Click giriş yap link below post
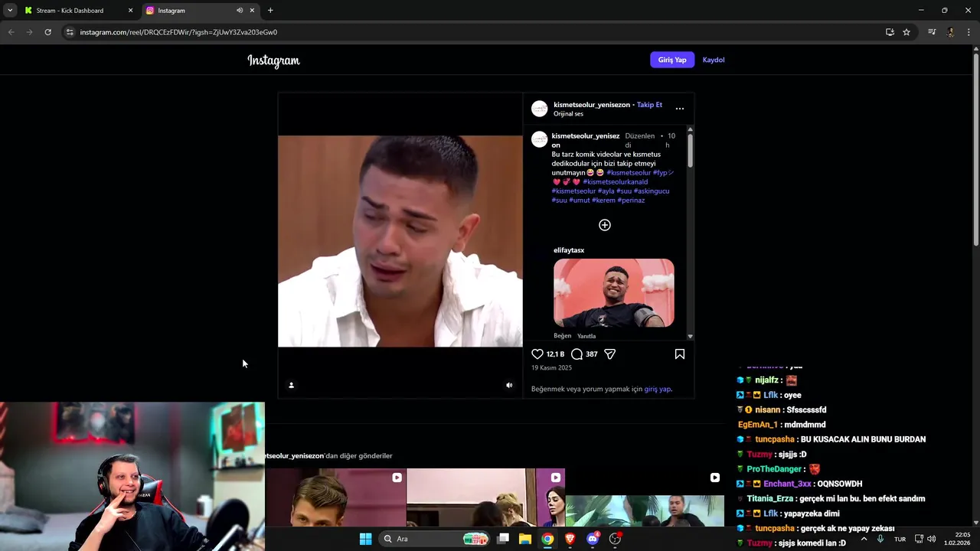This screenshot has width=980, height=551. [x=657, y=389]
